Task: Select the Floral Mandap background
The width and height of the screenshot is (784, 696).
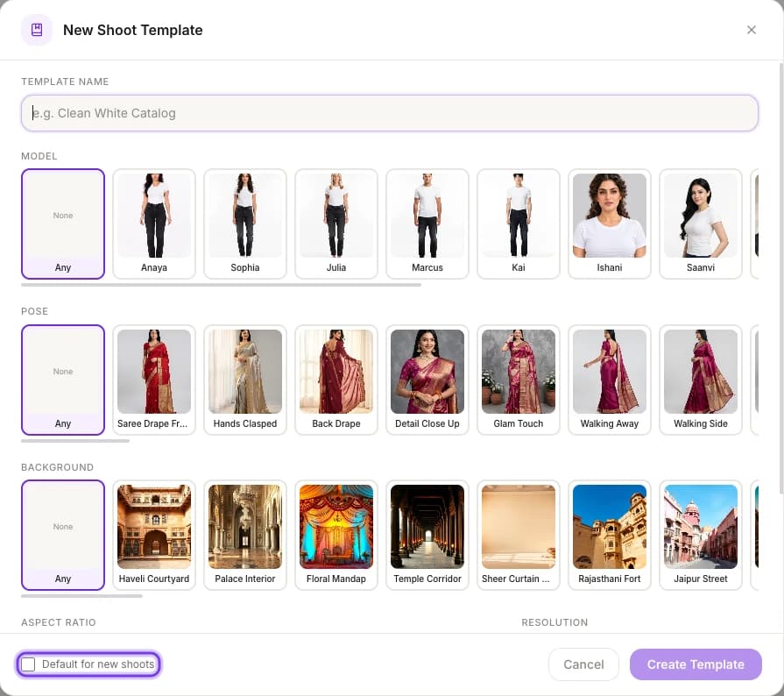Action: (336, 535)
